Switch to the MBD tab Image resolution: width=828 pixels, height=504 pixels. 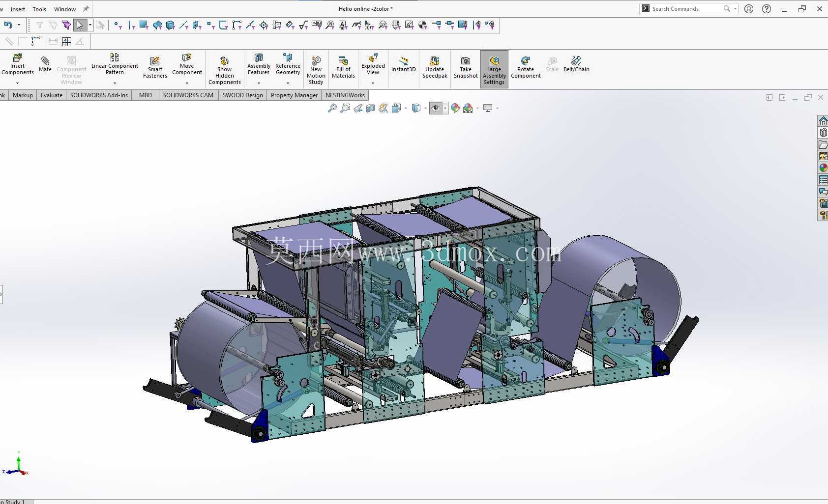coord(146,95)
